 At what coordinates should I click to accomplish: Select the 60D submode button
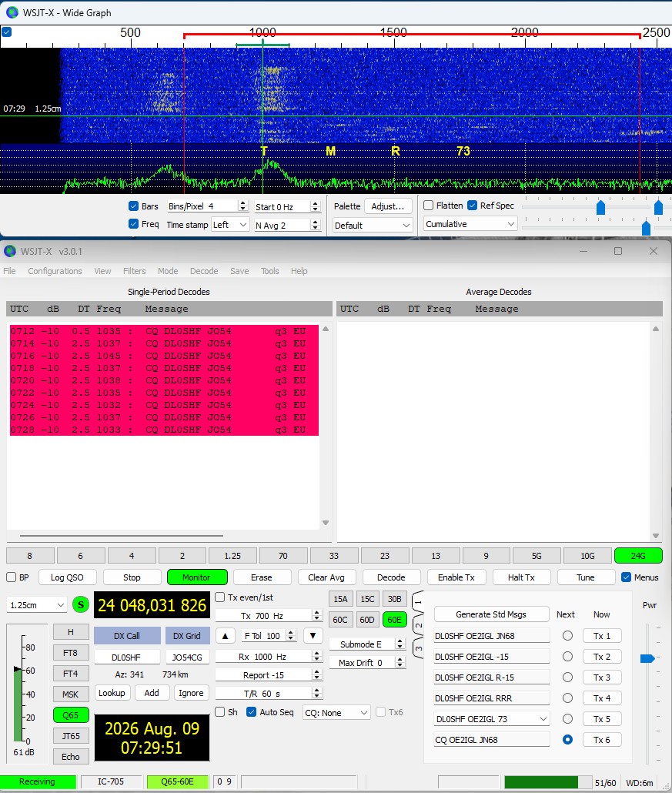coord(367,620)
